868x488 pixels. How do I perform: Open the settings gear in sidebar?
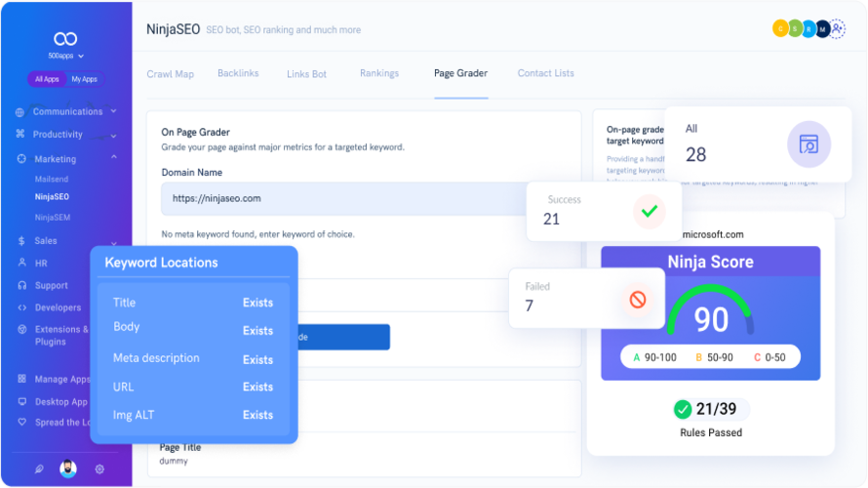99,469
